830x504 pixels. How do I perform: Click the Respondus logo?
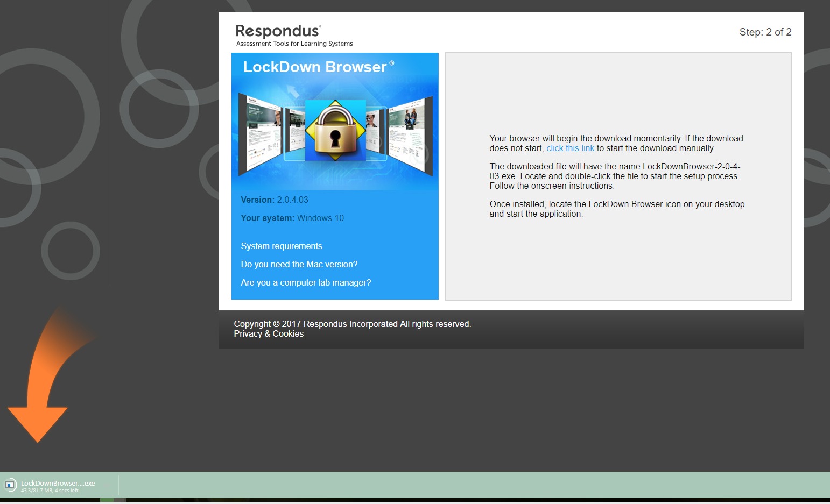[x=278, y=31]
